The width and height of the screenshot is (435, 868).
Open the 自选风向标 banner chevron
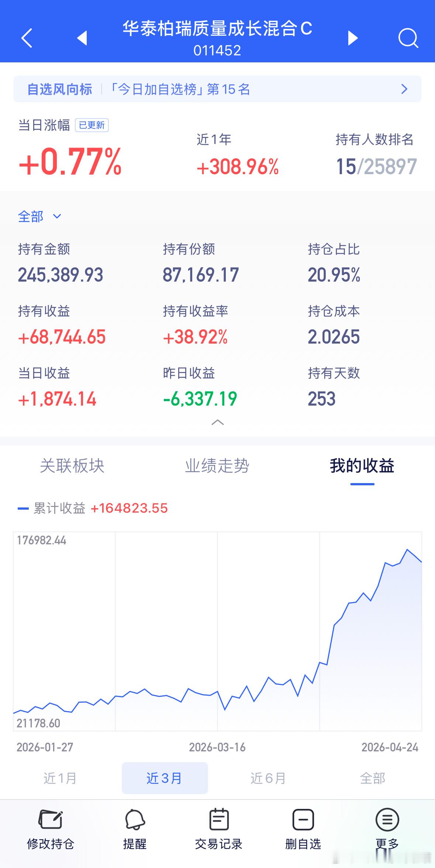click(404, 89)
